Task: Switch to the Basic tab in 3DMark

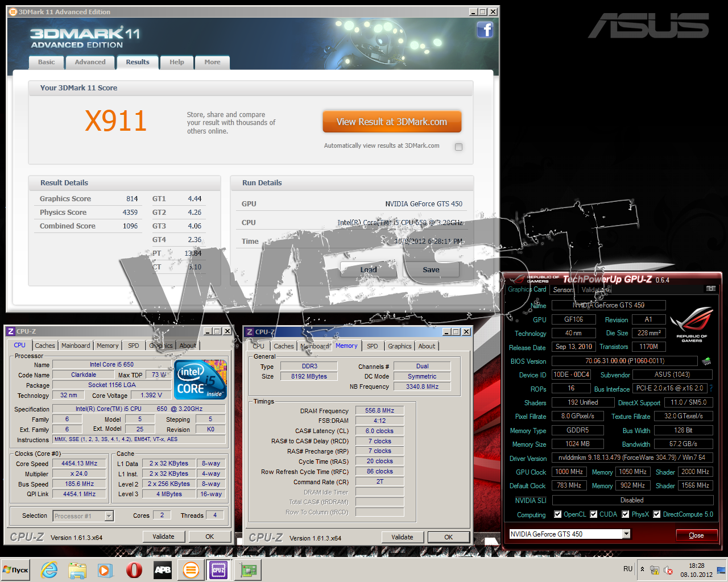Action: pos(47,63)
